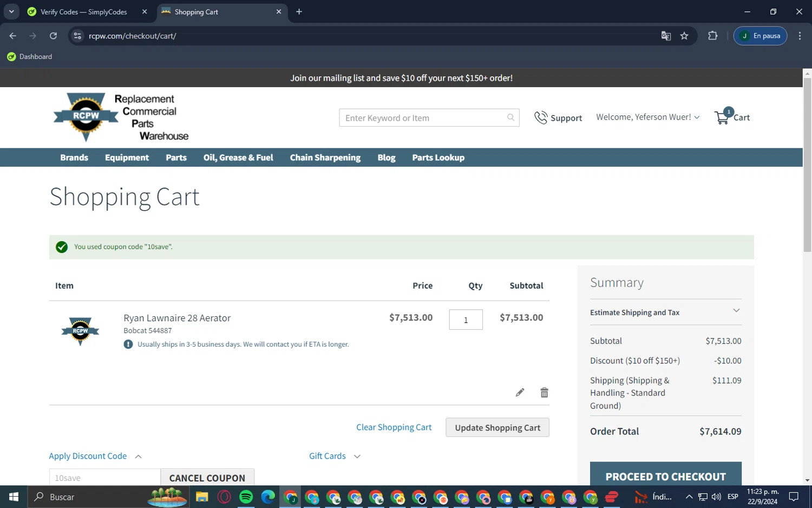Open the tab search dropdown in Chrome
Viewport: 812px width, 508px height.
(11, 11)
